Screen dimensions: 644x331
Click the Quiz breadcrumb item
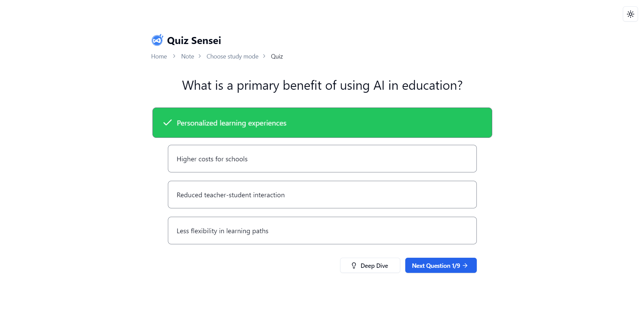tap(277, 56)
